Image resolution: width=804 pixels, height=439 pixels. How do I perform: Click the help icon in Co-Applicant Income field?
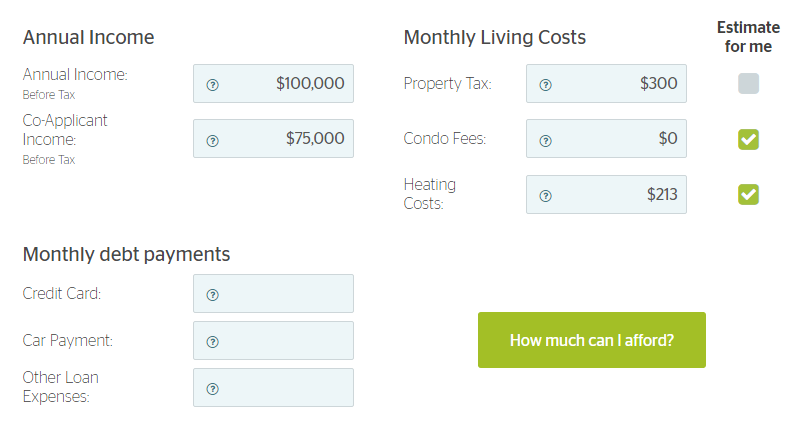(212, 141)
